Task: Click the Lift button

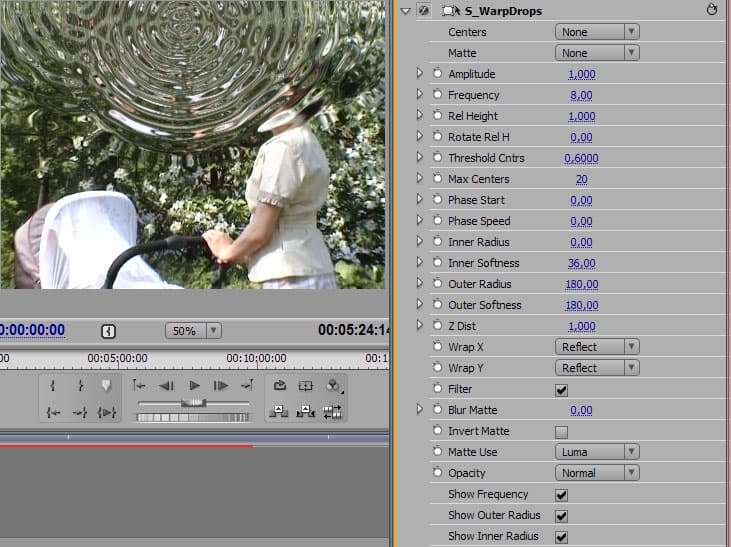Action: [279, 412]
